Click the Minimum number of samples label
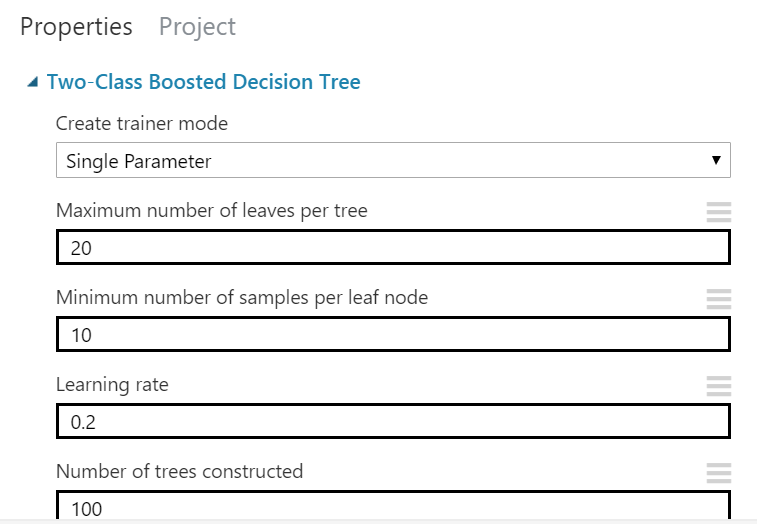The image size is (757, 524). pyautogui.click(x=242, y=298)
